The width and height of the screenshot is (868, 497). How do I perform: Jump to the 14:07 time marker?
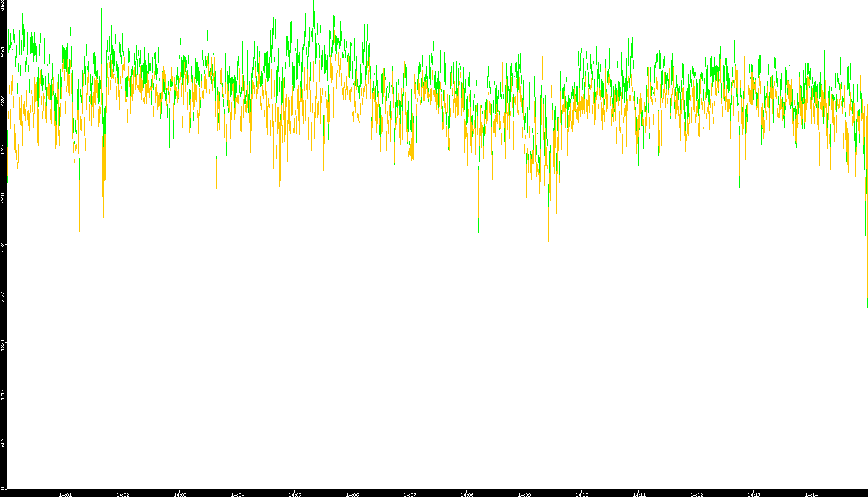409,495
